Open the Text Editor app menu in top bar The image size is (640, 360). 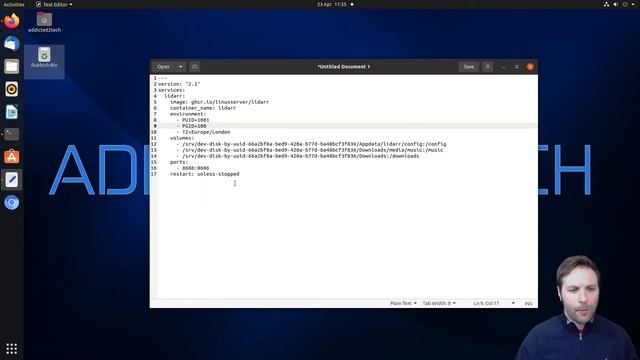point(54,4)
